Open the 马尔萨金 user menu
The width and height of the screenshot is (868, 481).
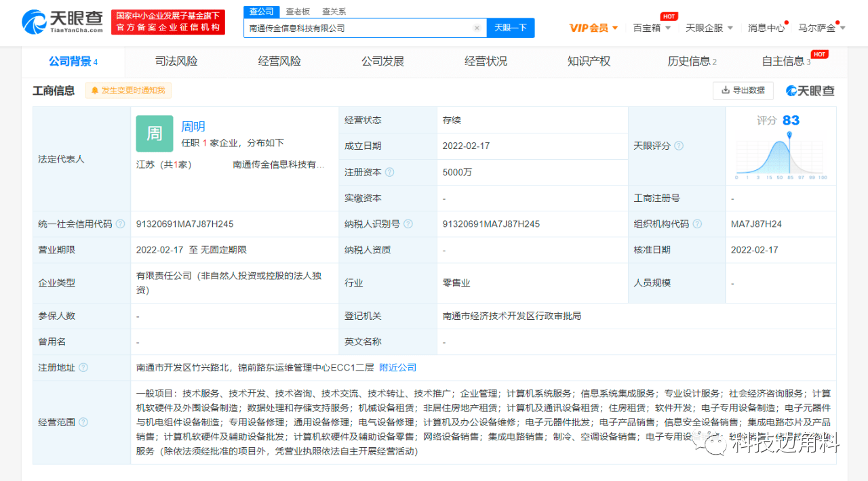click(x=822, y=28)
